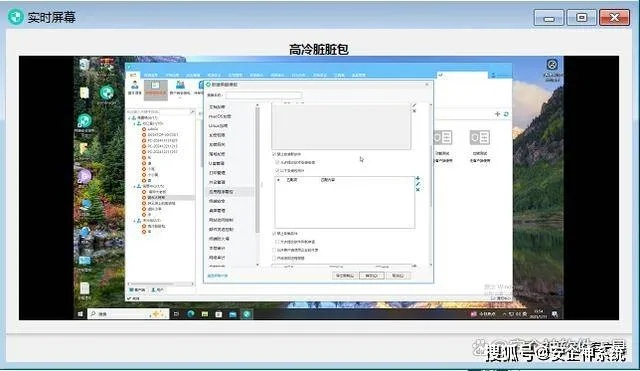Click the first template card icon at the main window's right
This screenshot has width=640, height=371.
(x=443, y=138)
